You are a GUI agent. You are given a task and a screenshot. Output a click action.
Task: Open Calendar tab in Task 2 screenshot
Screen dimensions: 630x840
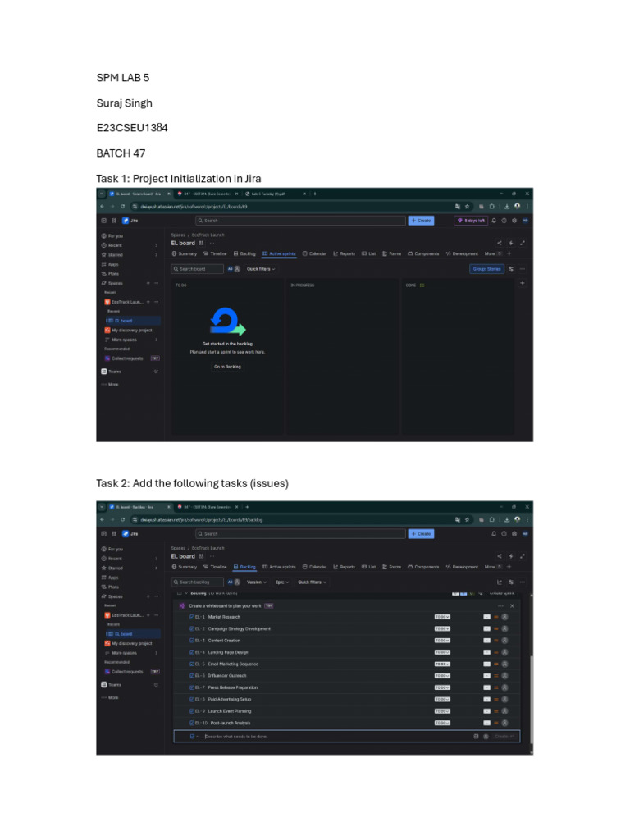314,567
